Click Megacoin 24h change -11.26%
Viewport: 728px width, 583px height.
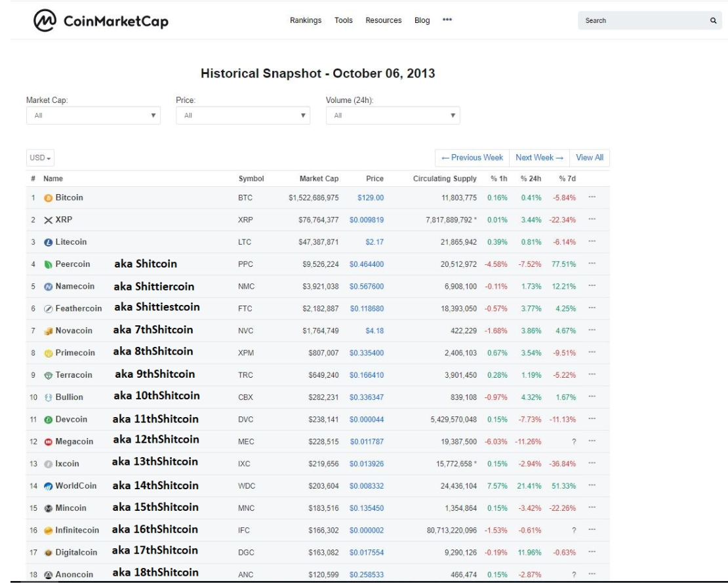pyautogui.click(x=529, y=441)
